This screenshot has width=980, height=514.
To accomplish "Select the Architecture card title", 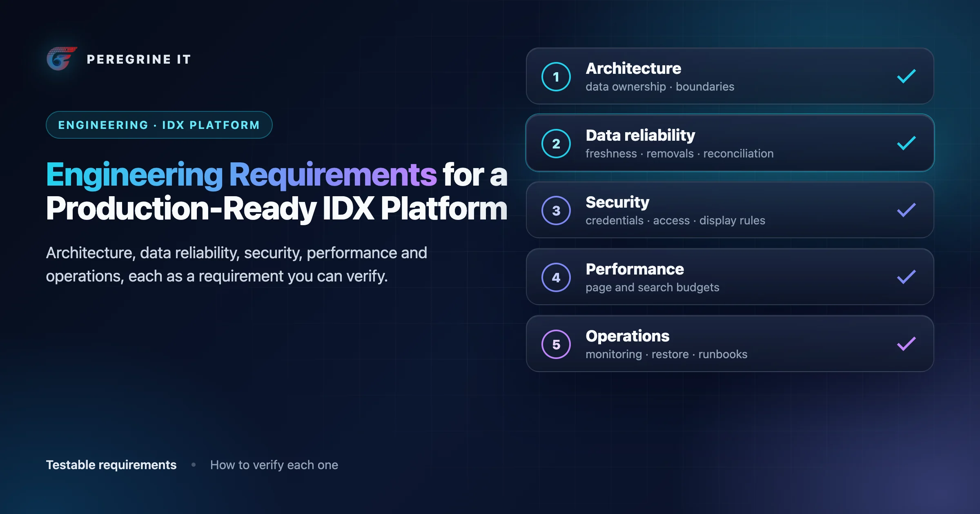I will point(633,69).
